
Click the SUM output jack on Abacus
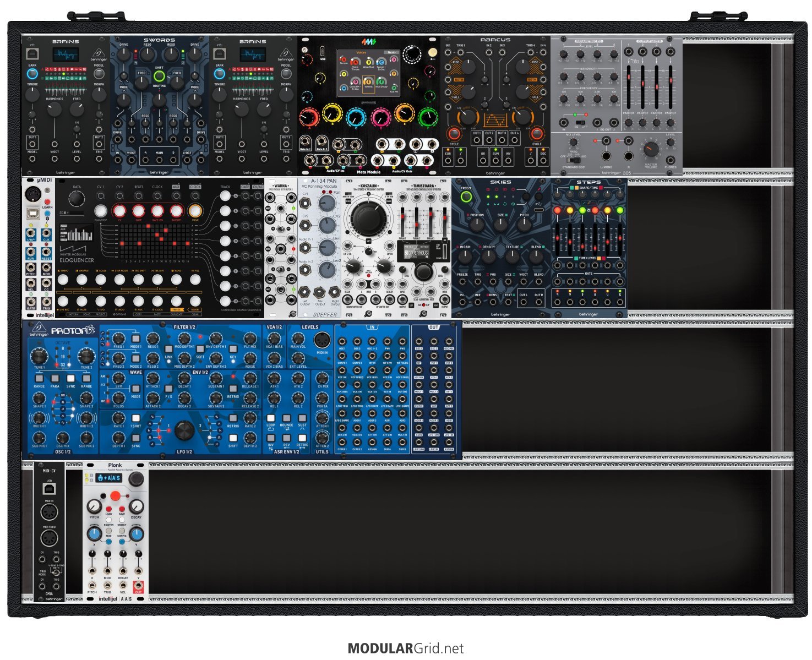coord(495,161)
